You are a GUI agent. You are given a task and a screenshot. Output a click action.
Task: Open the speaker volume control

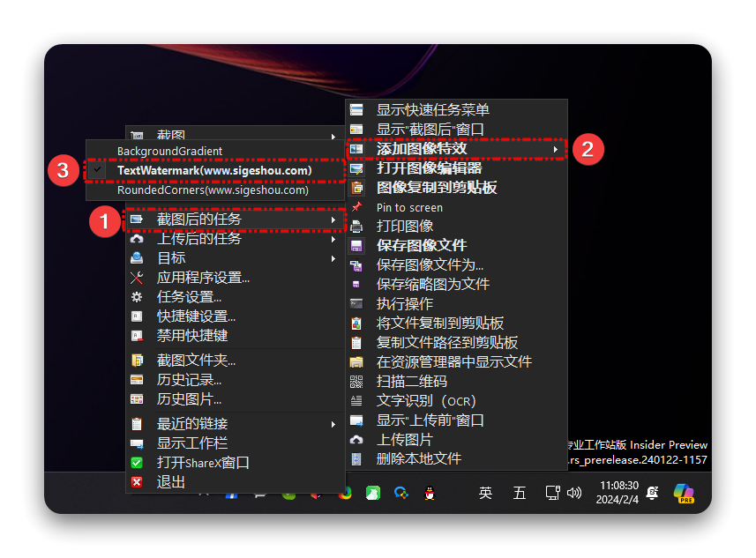point(573,494)
